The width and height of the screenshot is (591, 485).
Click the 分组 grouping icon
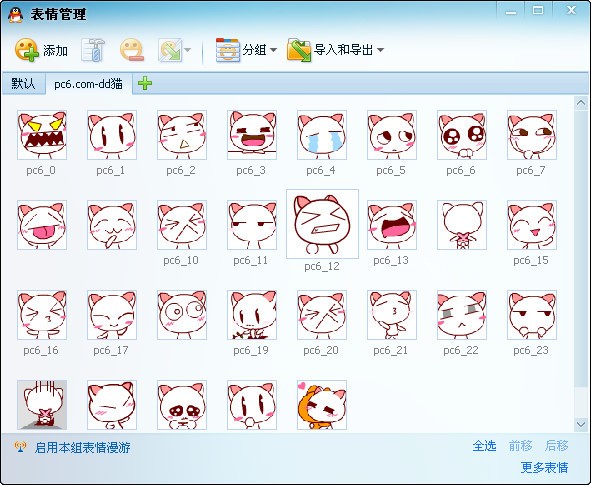coord(228,50)
